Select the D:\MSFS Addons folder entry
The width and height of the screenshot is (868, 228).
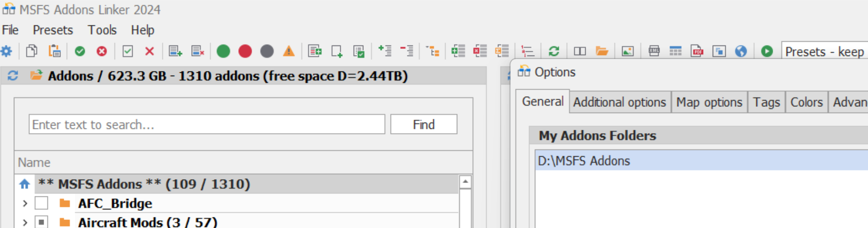click(x=702, y=160)
